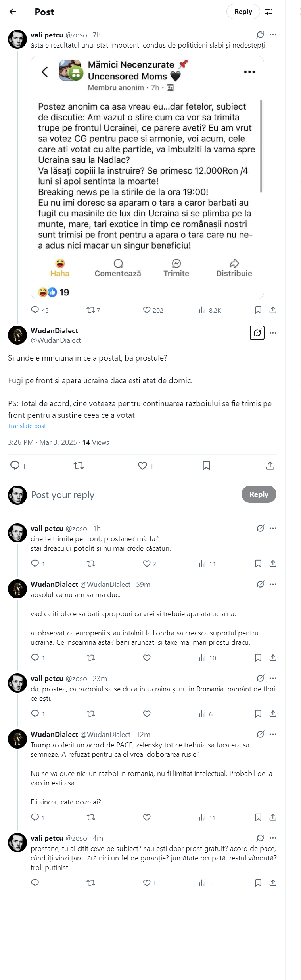Like the main post by WudanDialect
This screenshot has height=980, width=301.
(x=142, y=465)
